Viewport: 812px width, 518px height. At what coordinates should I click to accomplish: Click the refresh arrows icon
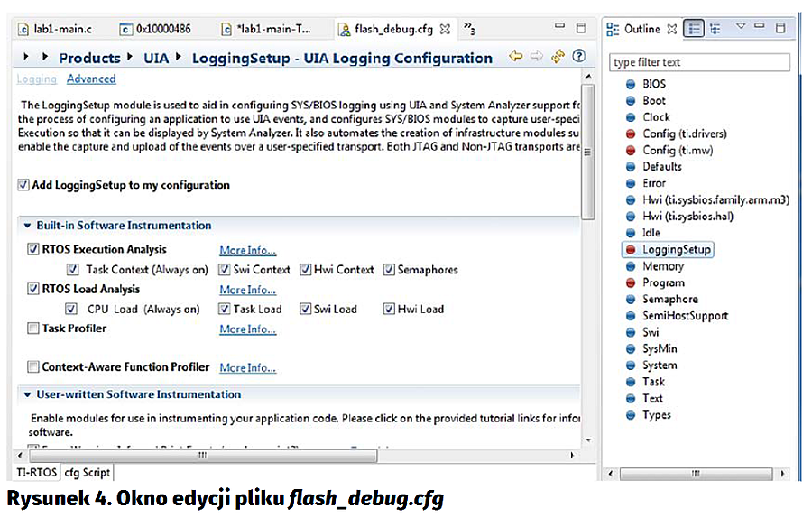coord(558,57)
